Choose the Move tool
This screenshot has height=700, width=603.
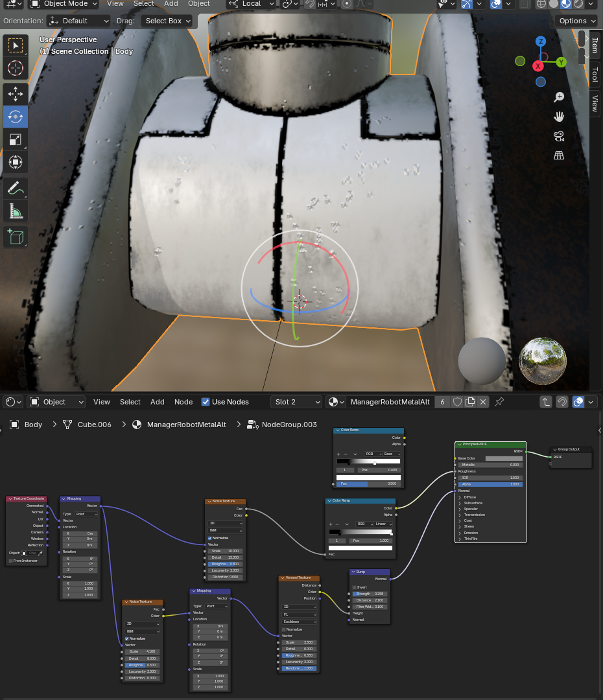16,94
